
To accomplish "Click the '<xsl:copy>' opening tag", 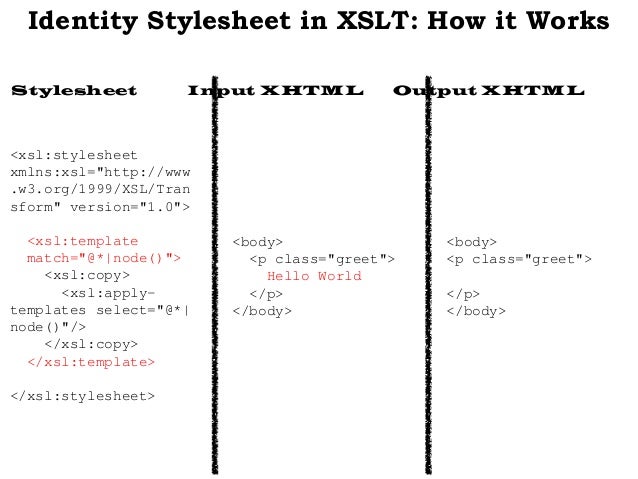I will tap(87, 275).
